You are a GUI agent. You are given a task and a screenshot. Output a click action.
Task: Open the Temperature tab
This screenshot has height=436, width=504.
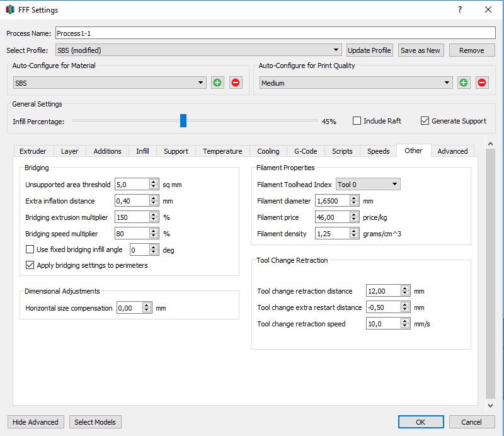pyautogui.click(x=222, y=151)
